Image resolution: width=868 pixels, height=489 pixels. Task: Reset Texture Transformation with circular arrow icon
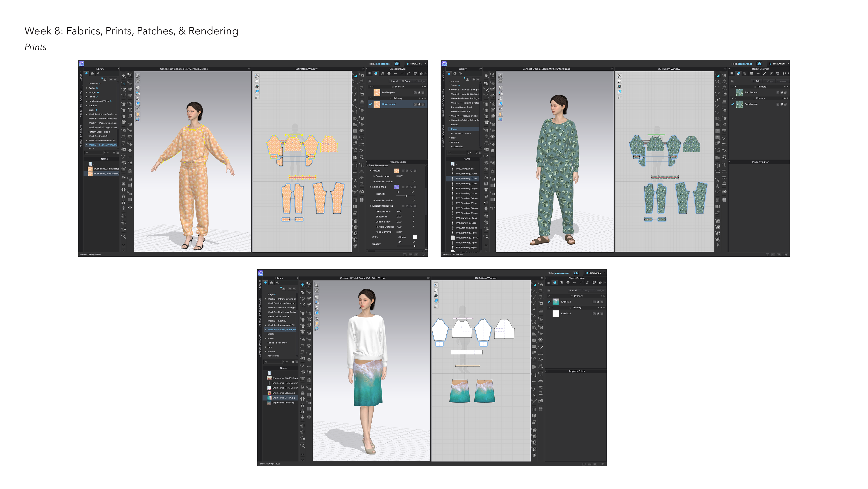coord(414,181)
